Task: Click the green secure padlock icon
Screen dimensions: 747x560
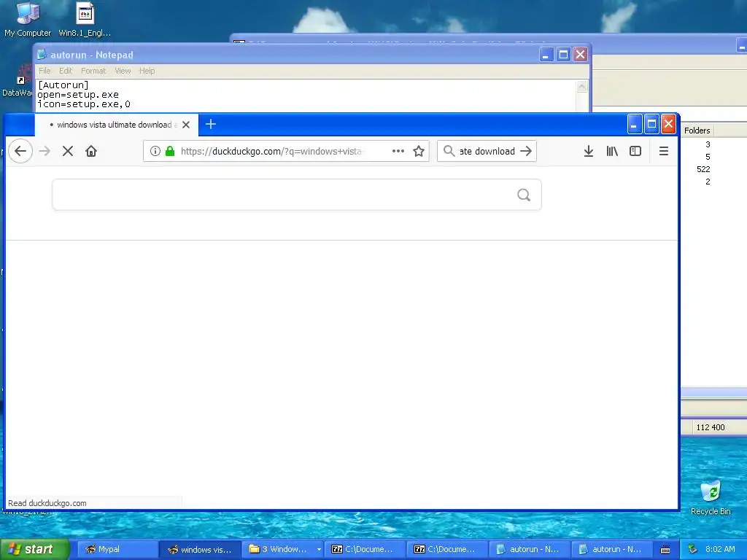Action: point(169,152)
